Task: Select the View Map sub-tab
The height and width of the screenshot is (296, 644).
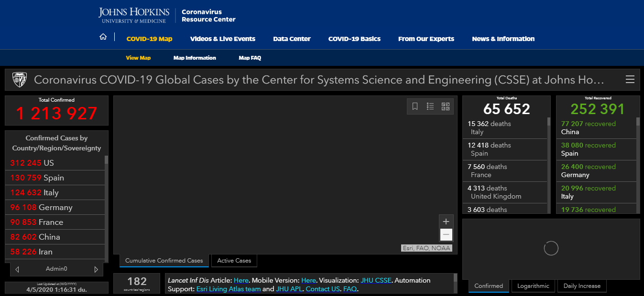Action: pyautogui.click(x=138, y=58)
